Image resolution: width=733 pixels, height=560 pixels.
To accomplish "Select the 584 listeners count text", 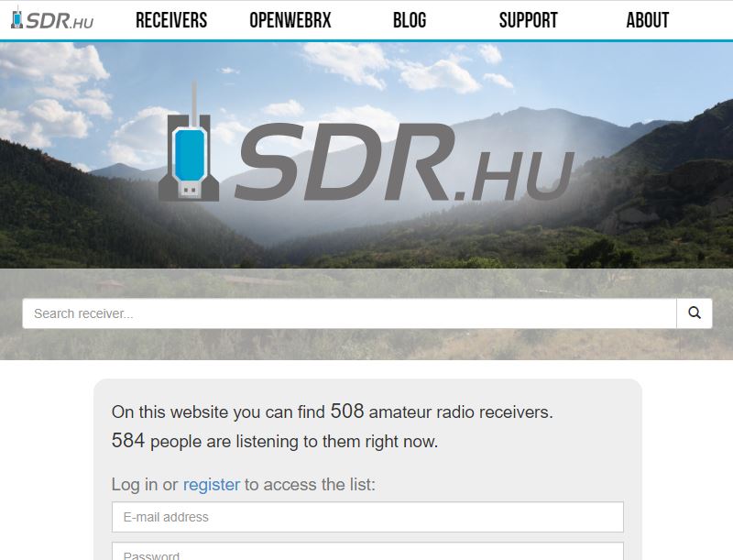I will pyautogui.click(x=128, y=440).
